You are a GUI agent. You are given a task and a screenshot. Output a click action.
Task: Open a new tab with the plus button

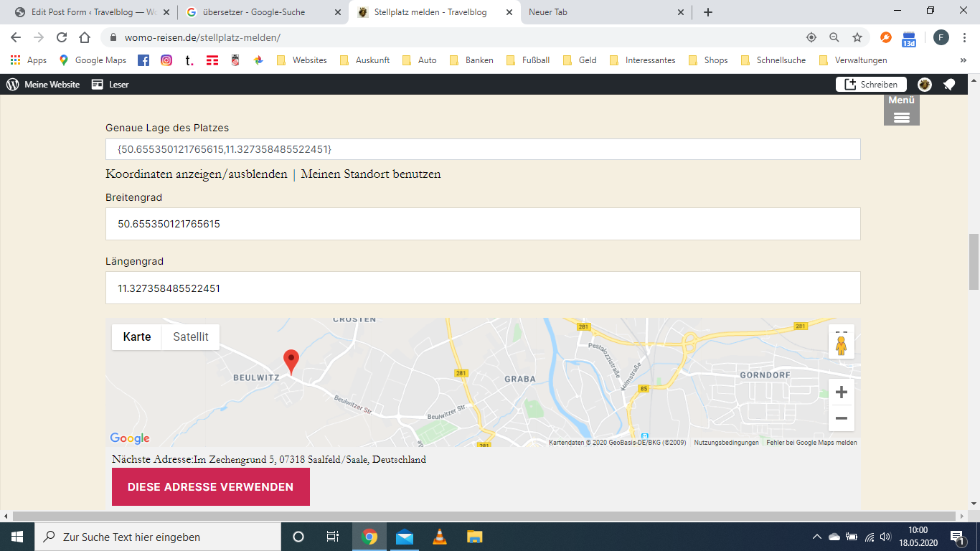[708, 12]
